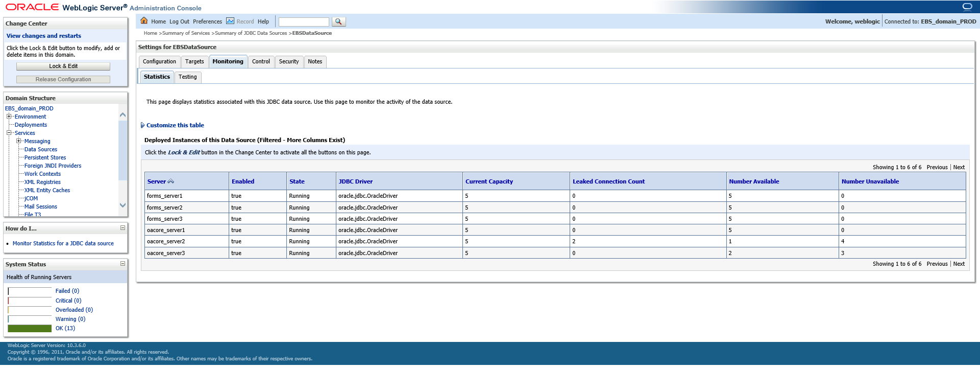Collapse the Services tree node
This screenshot has width=980, height=368.
pyautogui.click(x=9, y=133)
